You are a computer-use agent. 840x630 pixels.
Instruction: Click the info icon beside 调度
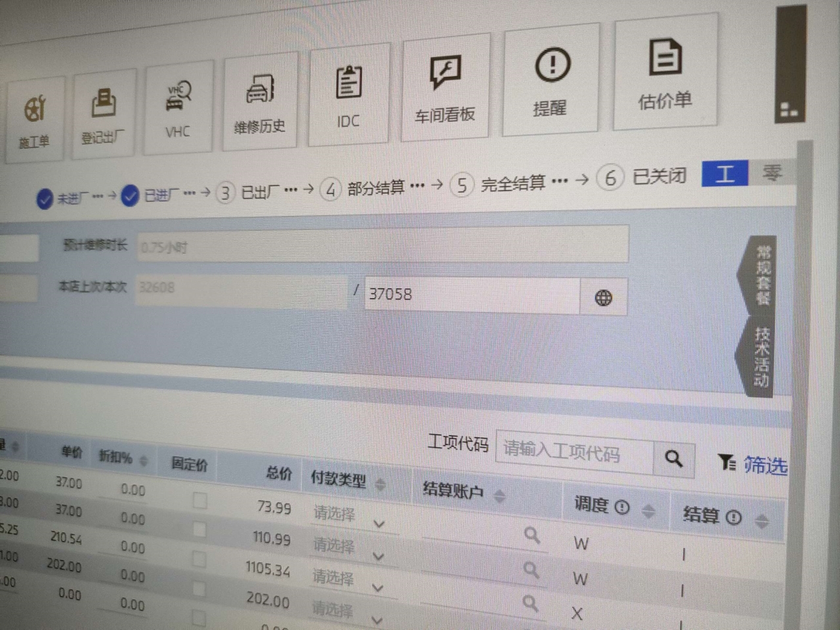pos(622,507)
